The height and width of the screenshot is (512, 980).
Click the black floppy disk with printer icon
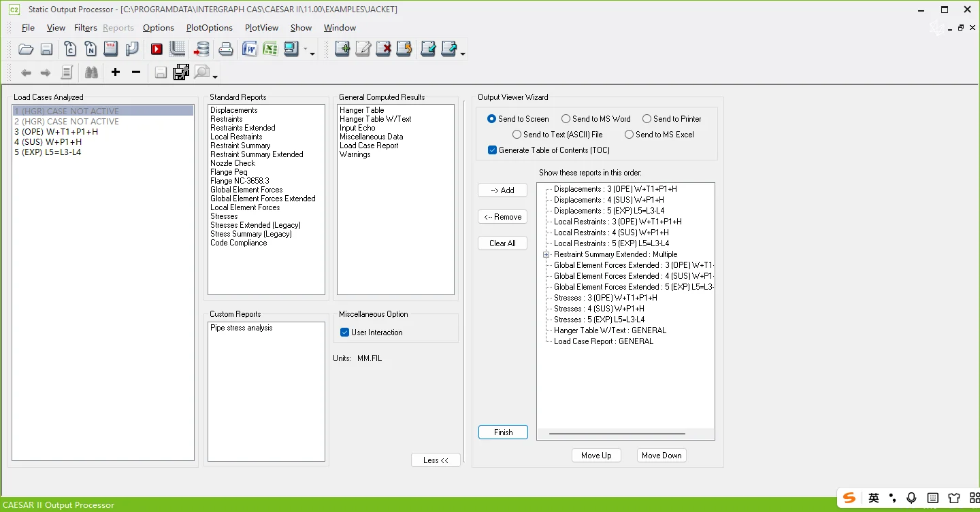(x=181, y=72)
